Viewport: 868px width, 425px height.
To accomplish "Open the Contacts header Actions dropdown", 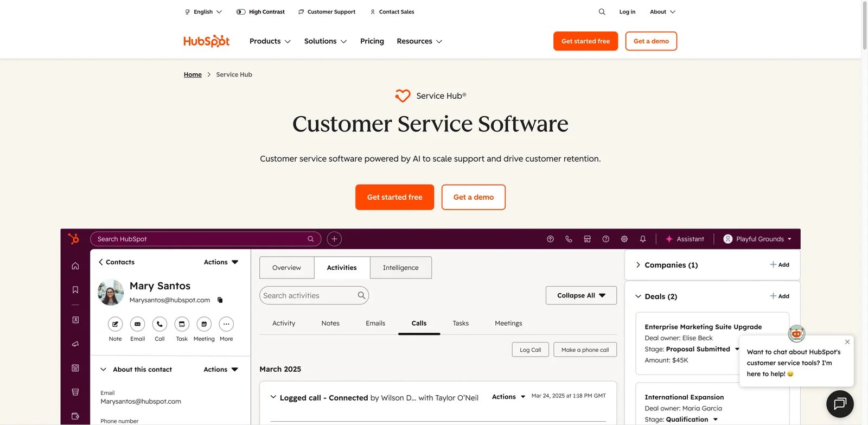I will pyautogui.click(x=221, y=262).
